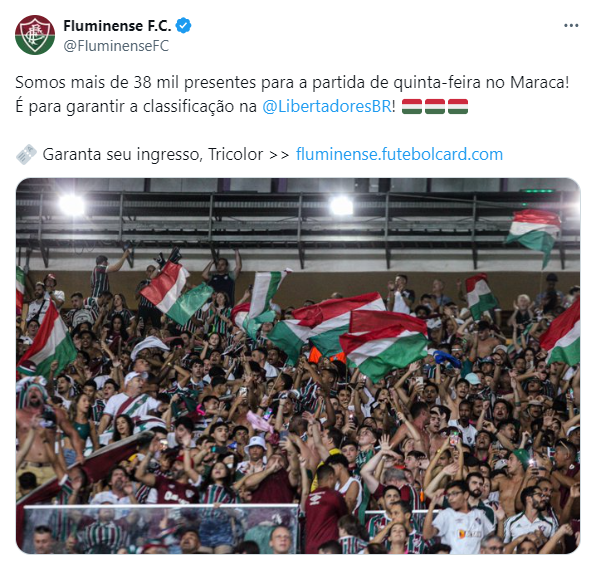Click the last tricolor flag emoji
The image size is (596, 570).
458,106
